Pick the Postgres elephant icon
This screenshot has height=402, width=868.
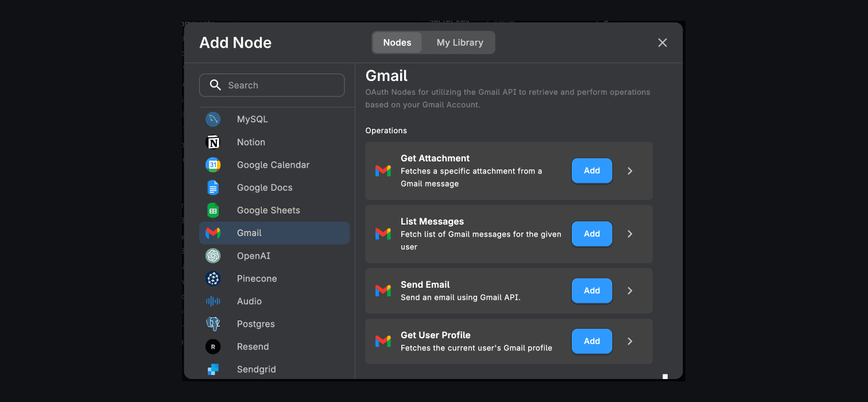click(213, 324)
